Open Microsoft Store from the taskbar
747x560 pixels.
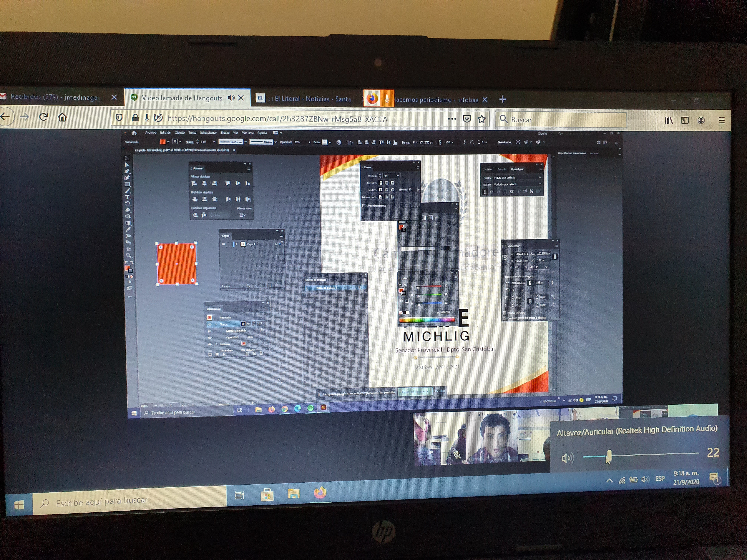coord(267,495)
